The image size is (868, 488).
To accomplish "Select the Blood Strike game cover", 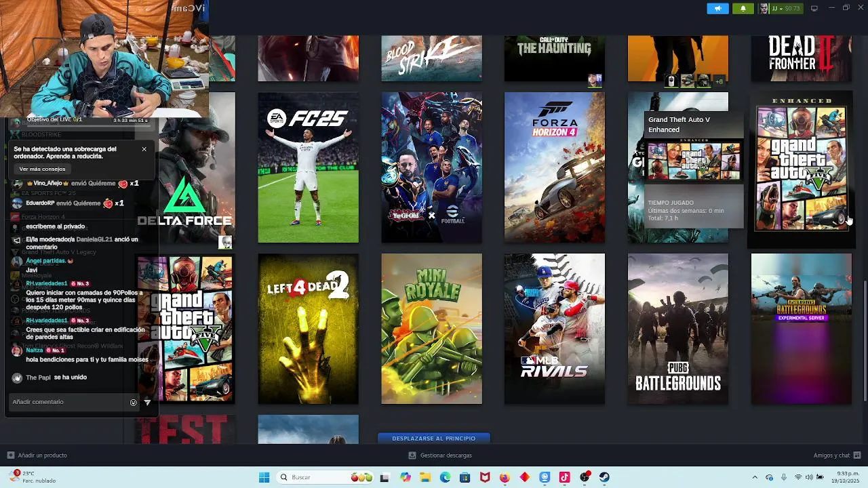I will [x=431, y=58].
